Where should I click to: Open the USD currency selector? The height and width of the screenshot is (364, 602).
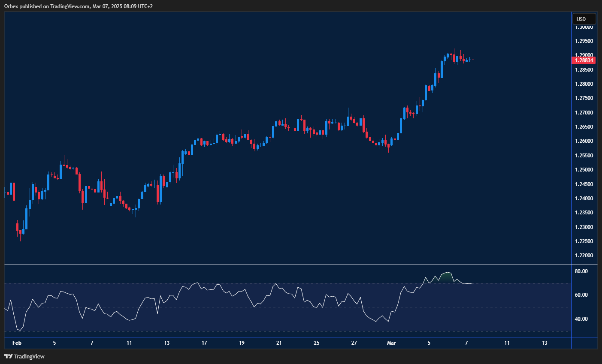click(584, 18)
